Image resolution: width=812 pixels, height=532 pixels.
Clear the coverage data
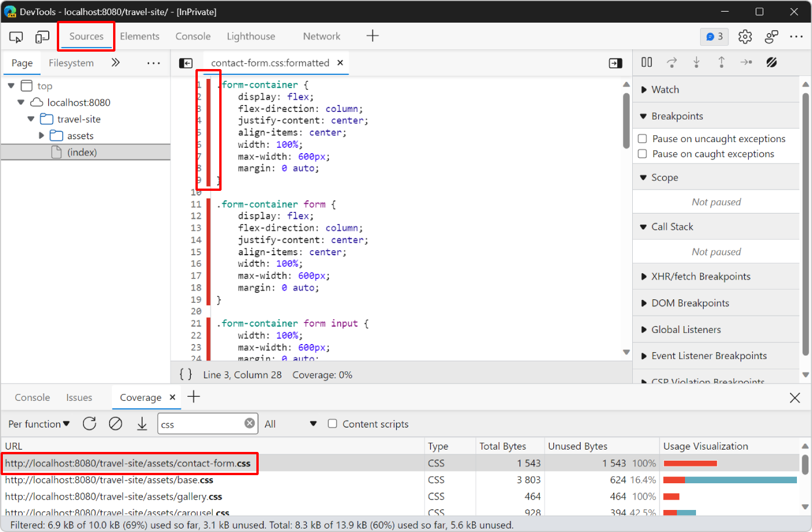(x=115, y=424)
